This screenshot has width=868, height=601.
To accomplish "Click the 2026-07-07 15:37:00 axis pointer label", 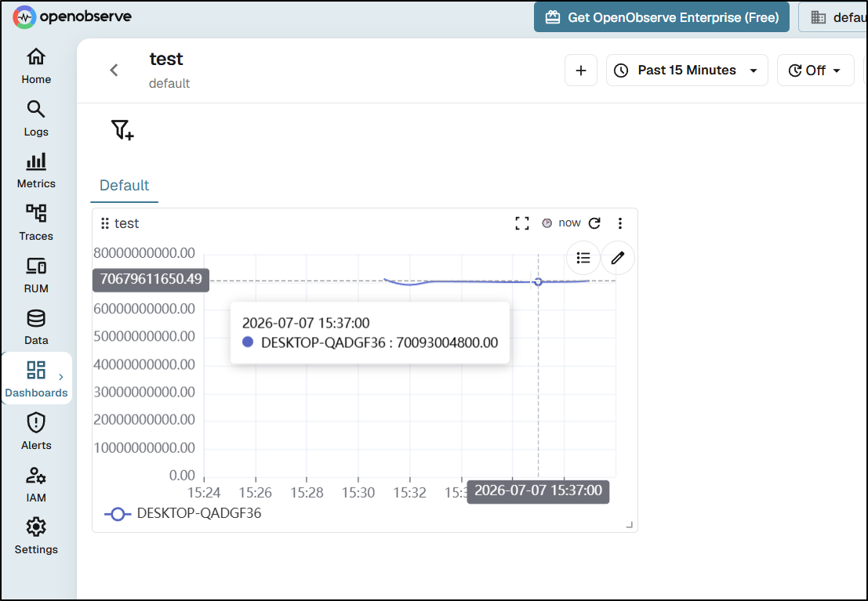I will point(538,491).
